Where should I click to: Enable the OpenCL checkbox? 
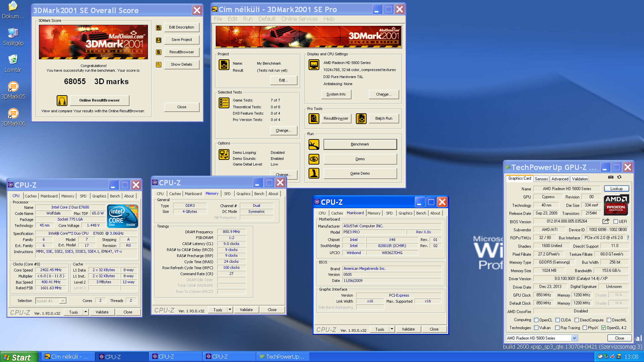tap(536, 320)
